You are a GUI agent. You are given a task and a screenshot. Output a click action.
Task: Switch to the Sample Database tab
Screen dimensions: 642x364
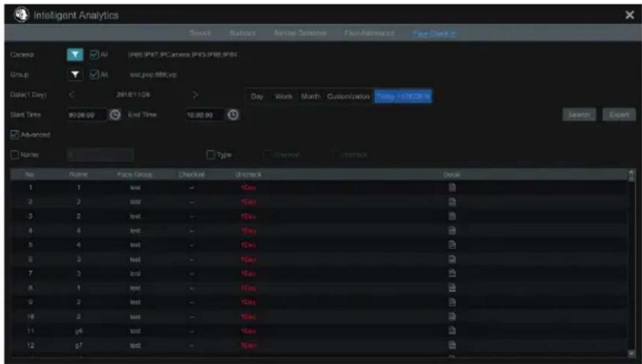click(x=300, y=33)
